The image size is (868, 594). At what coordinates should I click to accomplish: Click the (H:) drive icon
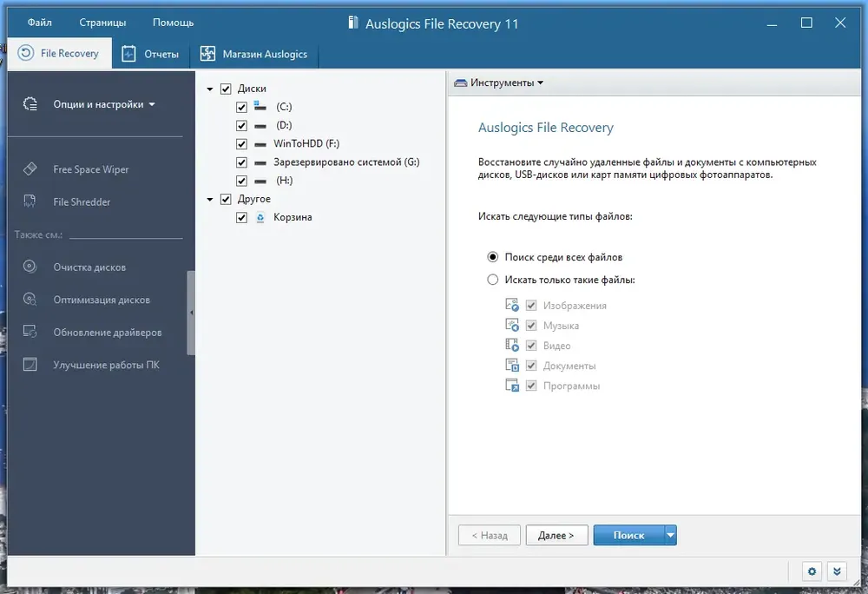(260, 181)
